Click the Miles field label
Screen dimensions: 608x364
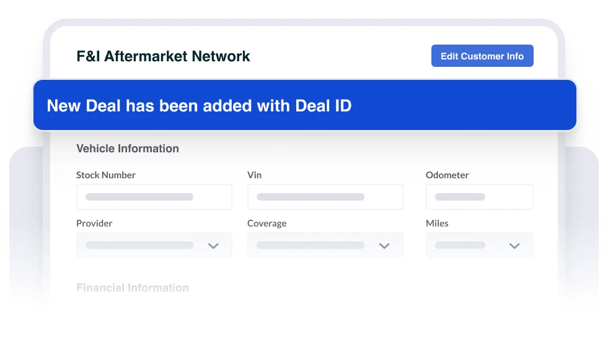click(x=437, y=223)
